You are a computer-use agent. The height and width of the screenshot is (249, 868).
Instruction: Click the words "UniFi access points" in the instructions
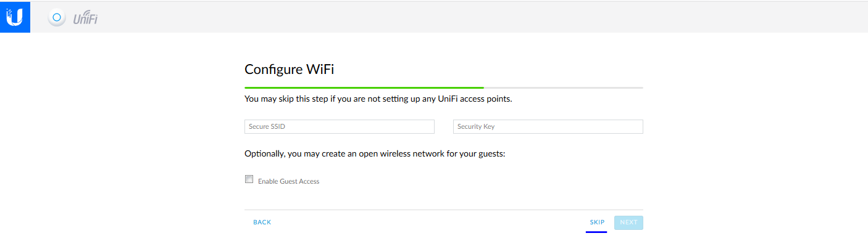[474, 99]
